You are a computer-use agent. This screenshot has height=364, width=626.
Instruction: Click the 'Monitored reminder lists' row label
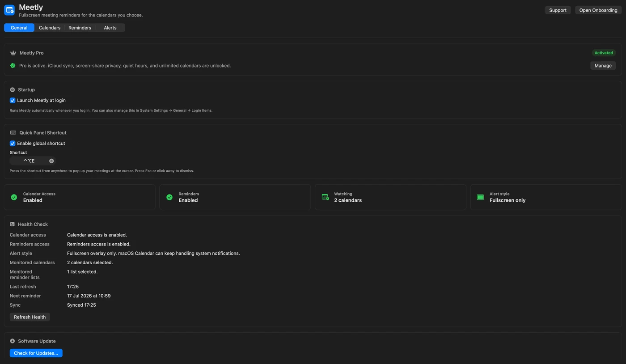click(x=25, y=275)
